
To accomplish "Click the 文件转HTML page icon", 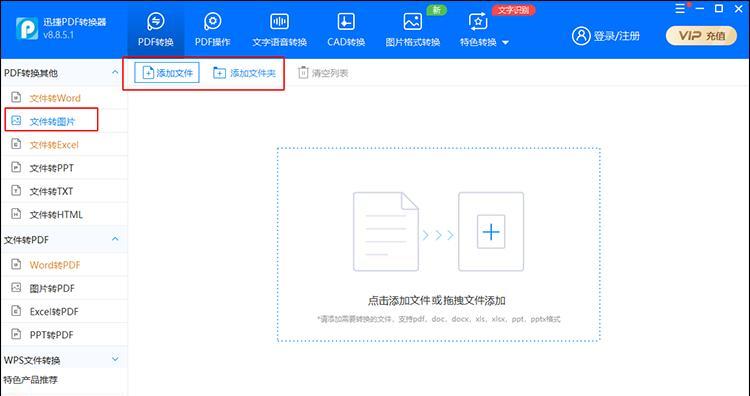I will (16, 214).
